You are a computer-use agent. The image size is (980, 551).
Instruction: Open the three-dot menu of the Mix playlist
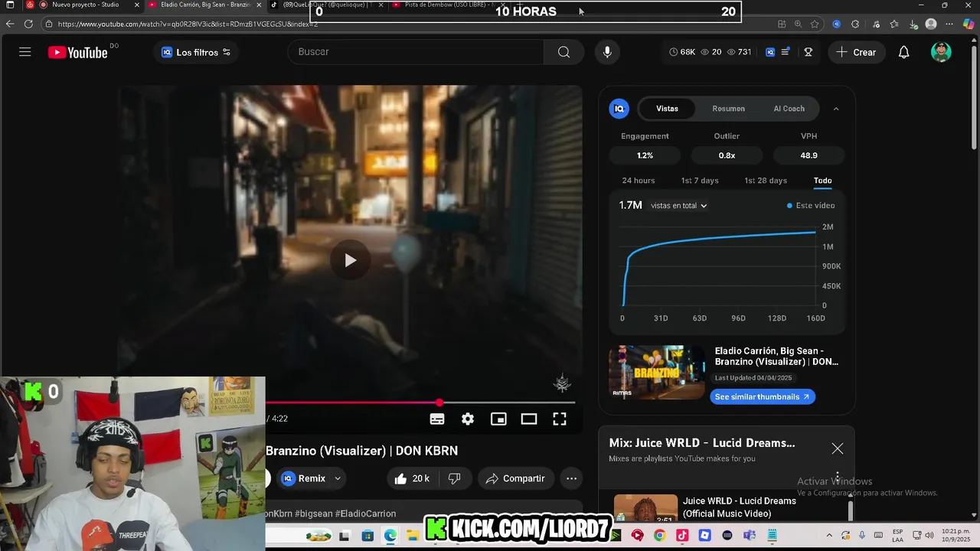tap(838, 477)
